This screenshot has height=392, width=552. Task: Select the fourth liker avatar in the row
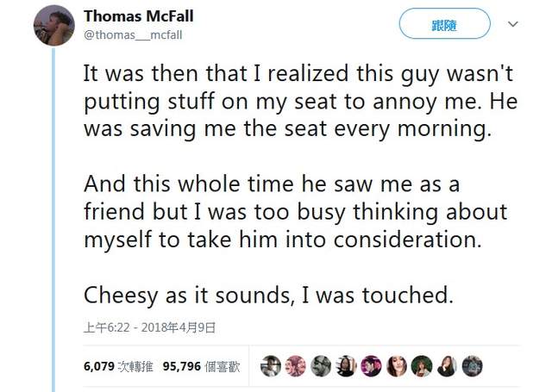coord(346,365)
